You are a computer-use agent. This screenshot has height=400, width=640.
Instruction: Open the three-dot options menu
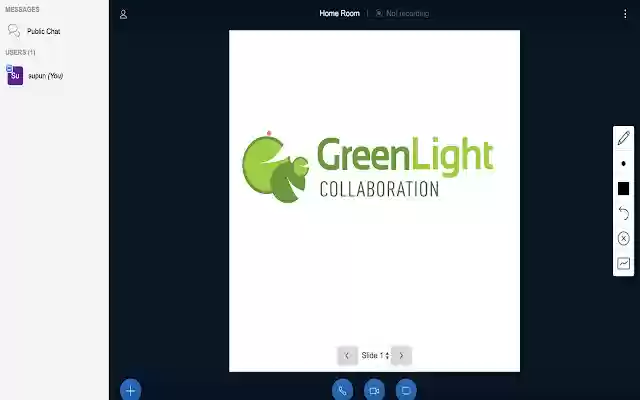click(x=625, y=14)
